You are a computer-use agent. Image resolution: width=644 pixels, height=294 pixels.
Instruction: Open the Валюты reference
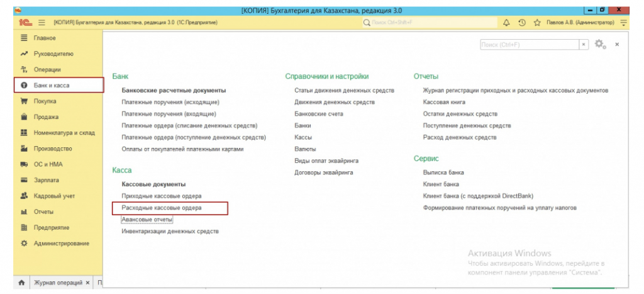coord(305,149)
